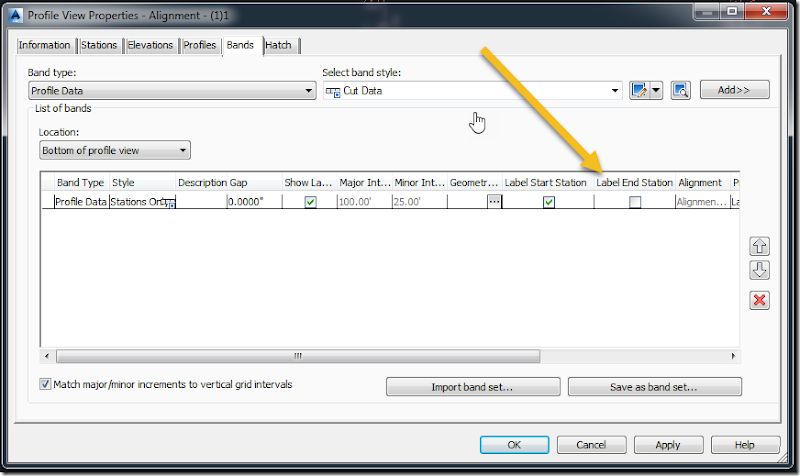This screenshot has height=476, width=800.
Task: Click the Band Type column header
Action: (x=81, y=183)
